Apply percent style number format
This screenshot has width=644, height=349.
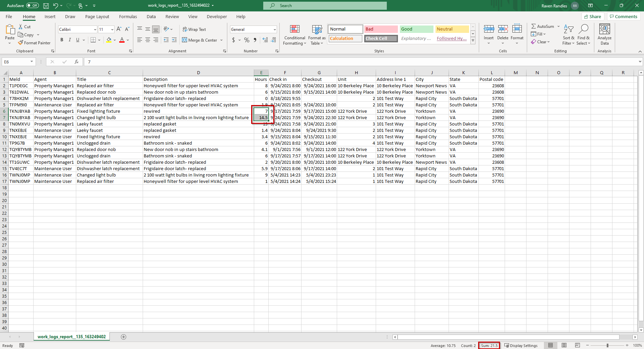(x=247, y=40)
